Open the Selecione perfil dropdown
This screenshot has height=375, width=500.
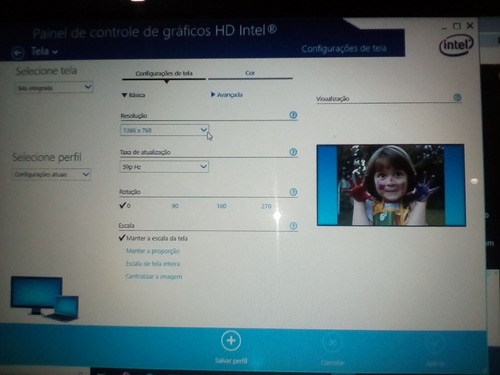pyautogui.click(x=52, y=174)
